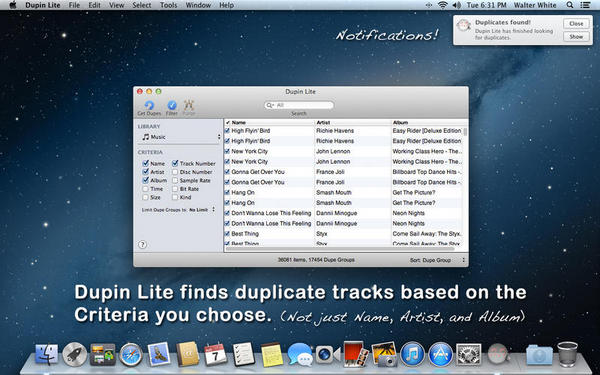Open Reminders checklist icon in the Dock
The width and height of the screenshot is (600, 375).
[x=243, y=354]
